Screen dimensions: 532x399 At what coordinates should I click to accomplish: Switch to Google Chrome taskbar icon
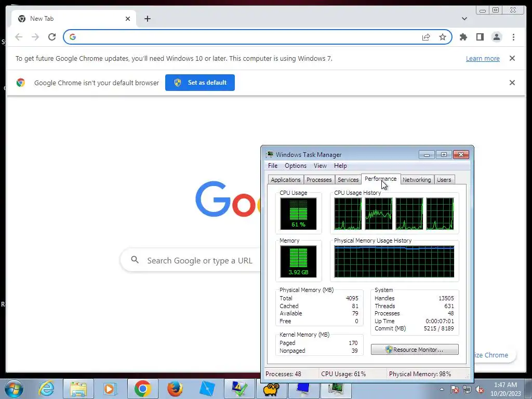(142, 389)
